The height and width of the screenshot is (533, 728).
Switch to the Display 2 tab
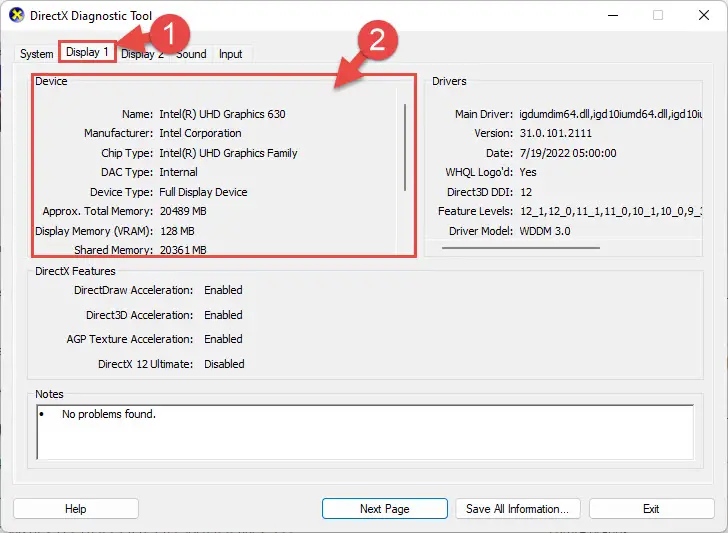(142, 54)
